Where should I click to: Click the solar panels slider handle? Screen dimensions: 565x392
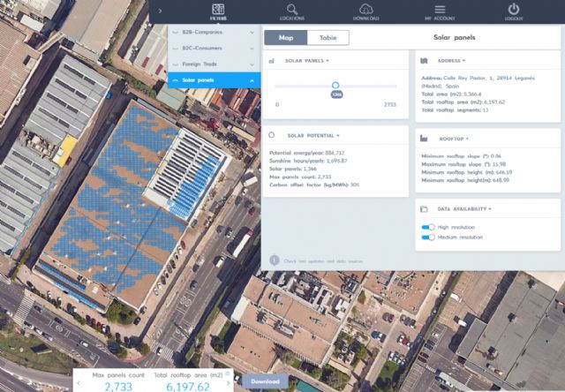coord(335,86)
